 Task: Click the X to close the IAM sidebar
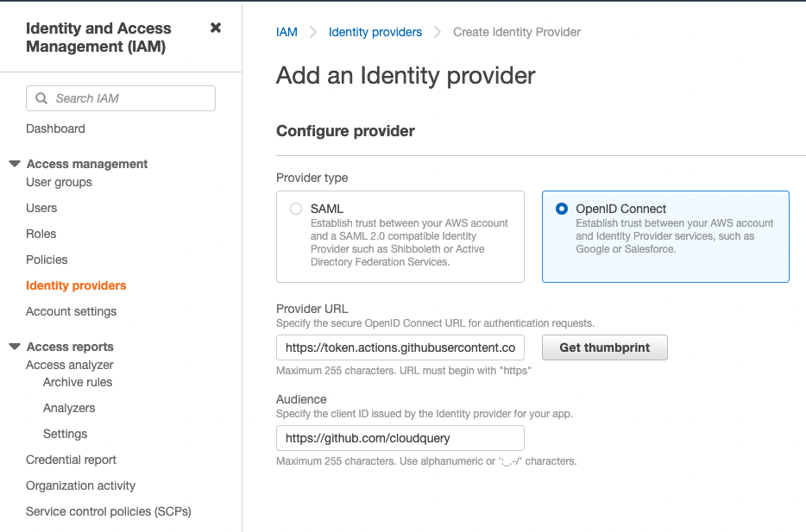[x=215, y=27]
